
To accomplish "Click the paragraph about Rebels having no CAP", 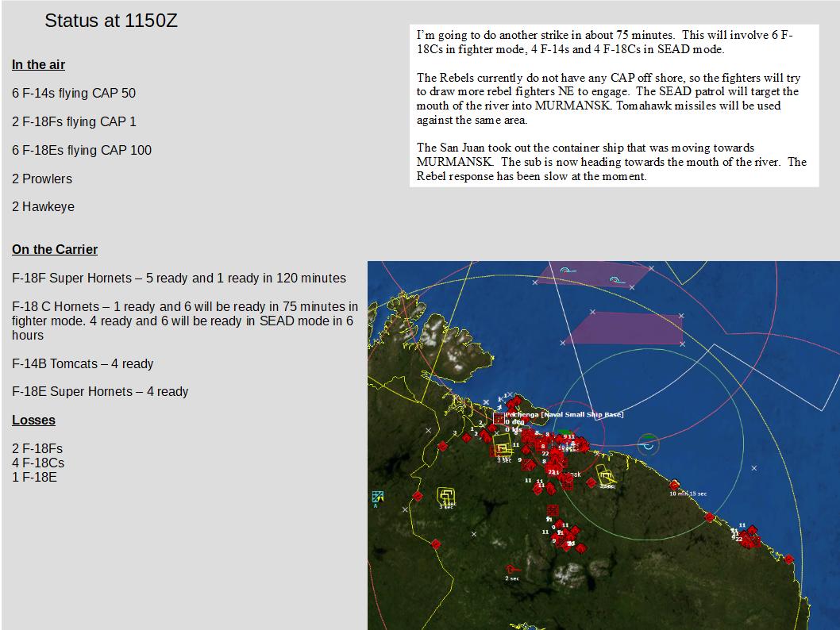I will click(609, 98).
